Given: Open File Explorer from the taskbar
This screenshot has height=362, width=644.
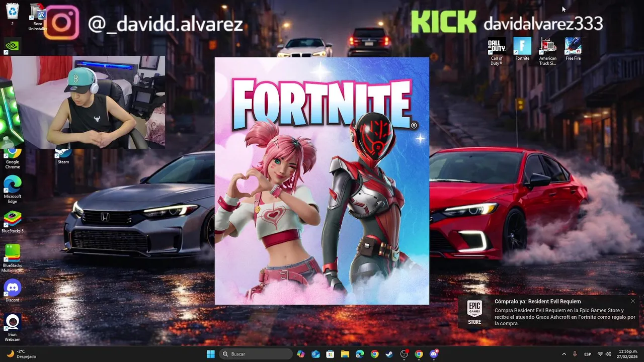Looking at the screenshot, I should (x=345, y=354).
